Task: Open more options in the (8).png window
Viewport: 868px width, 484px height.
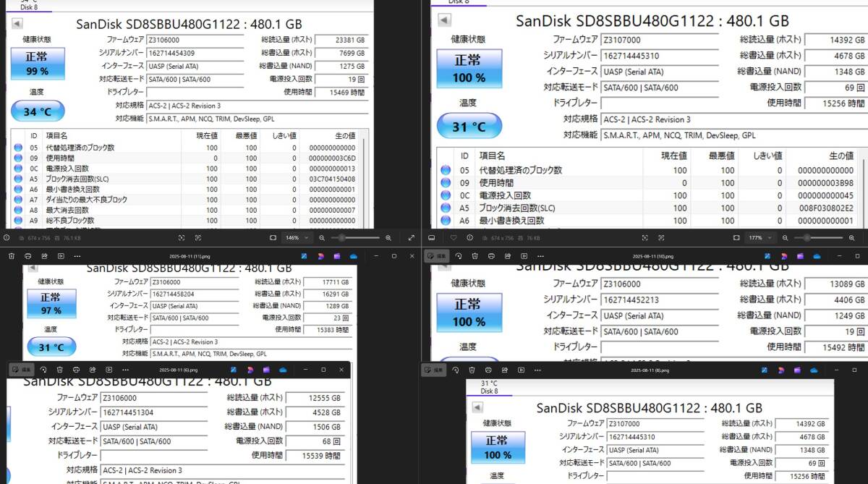Action: 537,370
